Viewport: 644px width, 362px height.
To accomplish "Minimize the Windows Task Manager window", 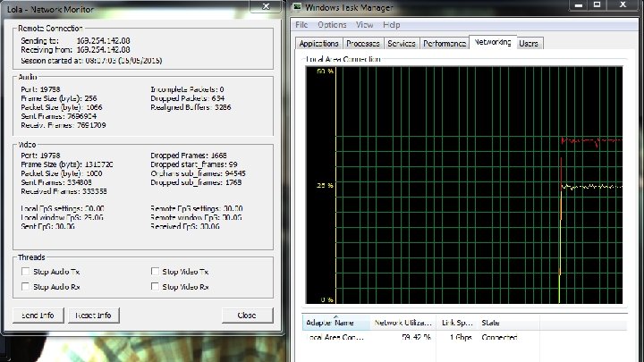I will 579,5.
